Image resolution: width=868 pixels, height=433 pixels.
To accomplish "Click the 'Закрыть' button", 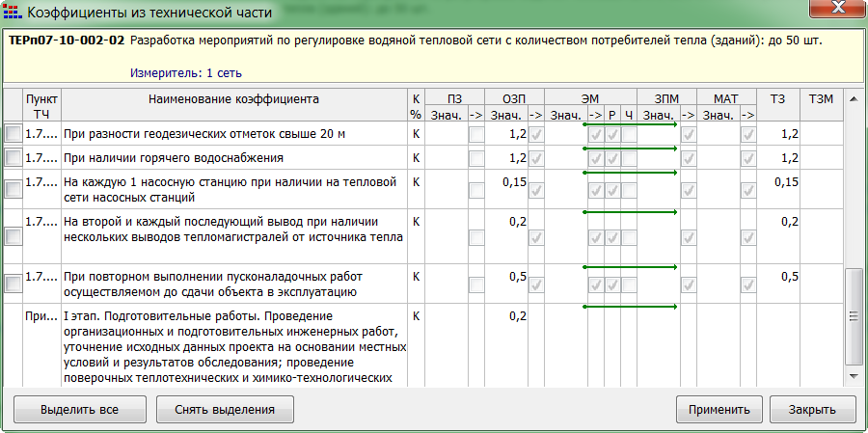I will pyautogui.click(x=812, y=410).
